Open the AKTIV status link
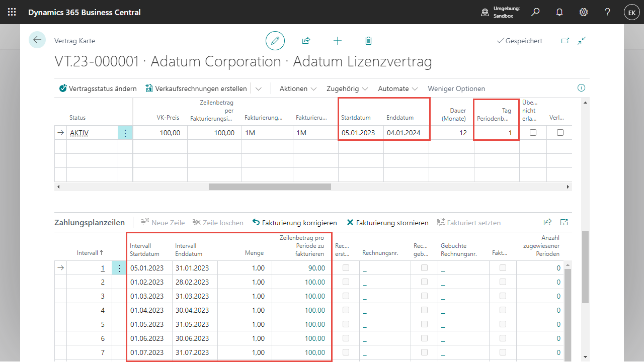 point(79,133)
